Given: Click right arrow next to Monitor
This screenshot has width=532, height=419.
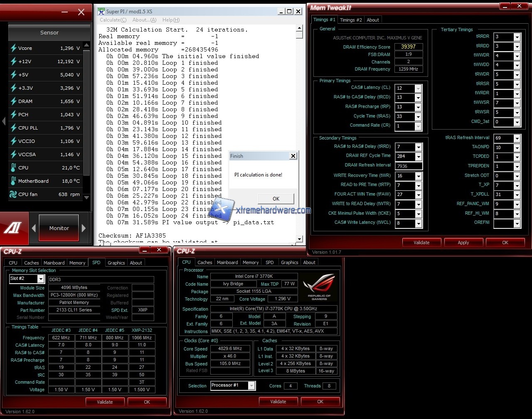Looking at the screenshot, I should point(84,228).
